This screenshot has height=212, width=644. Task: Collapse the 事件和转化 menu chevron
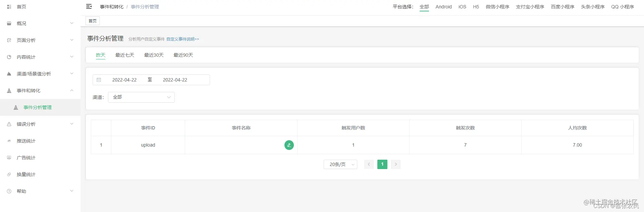72,91
